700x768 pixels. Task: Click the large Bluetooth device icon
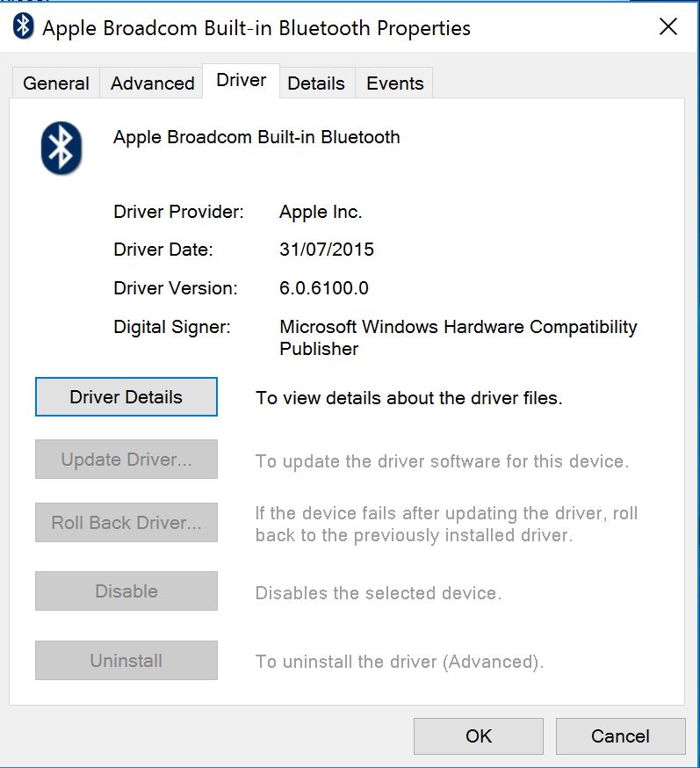[61, 148]
